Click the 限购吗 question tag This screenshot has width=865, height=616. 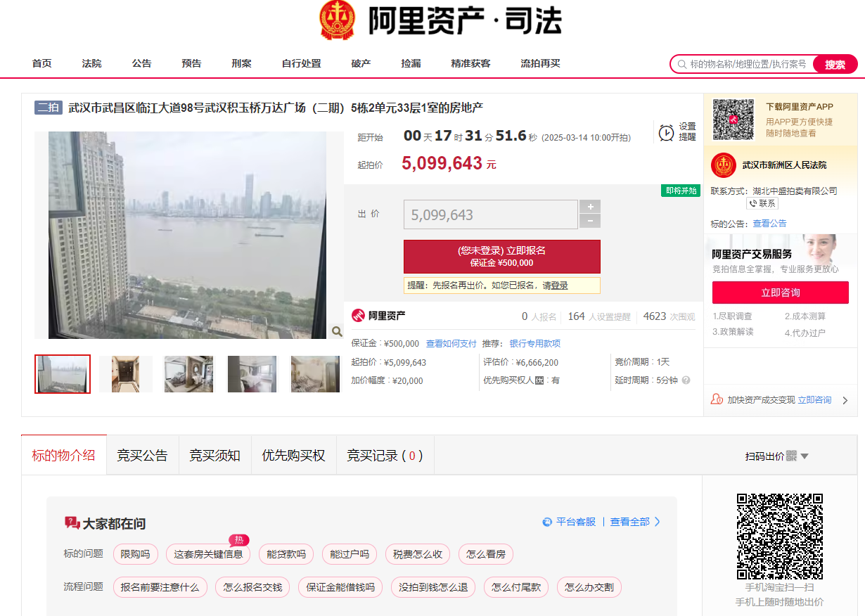(x=136, y=554)
